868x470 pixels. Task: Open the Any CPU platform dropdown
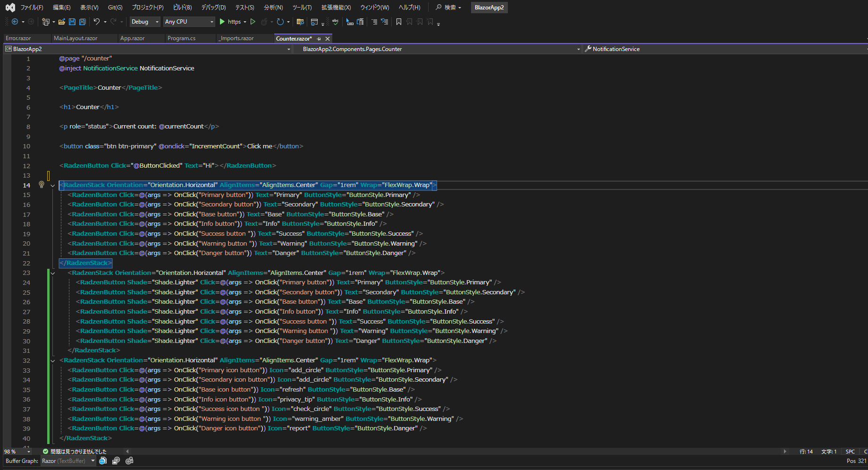coord(189,22)
